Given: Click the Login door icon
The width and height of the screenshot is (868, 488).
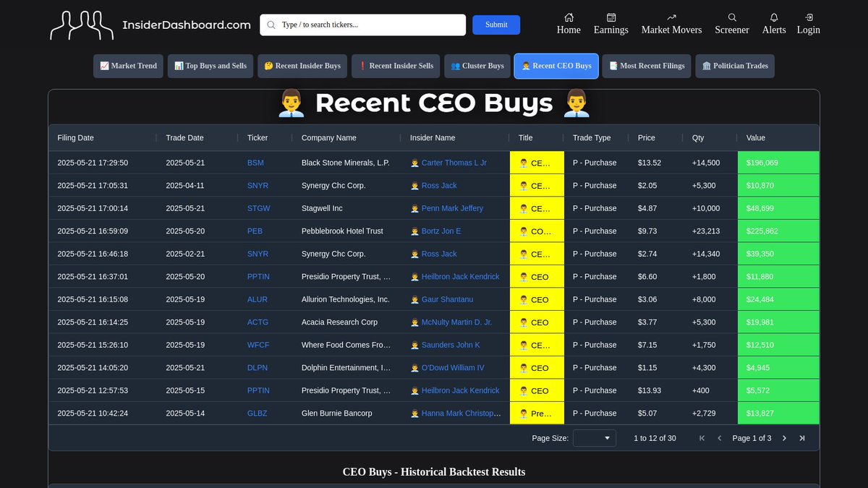Looking at the screenshot, I should 809,17.
